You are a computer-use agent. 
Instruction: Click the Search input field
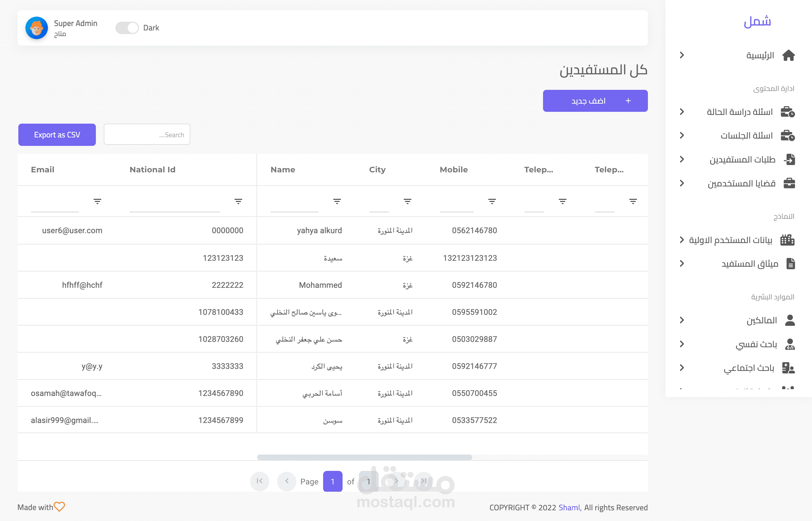pyautogui.click(x=147, y=135)
